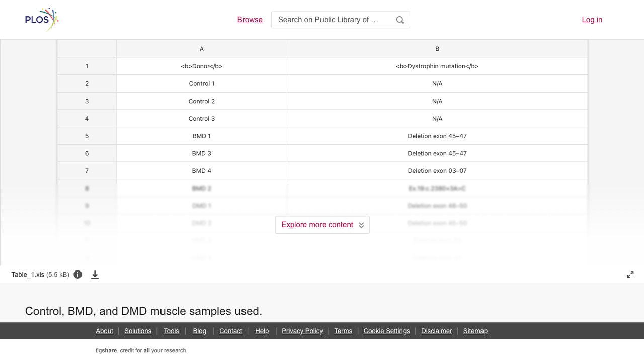
Task: Select the BMD 1 cell
Action: [x=202, y=136]
